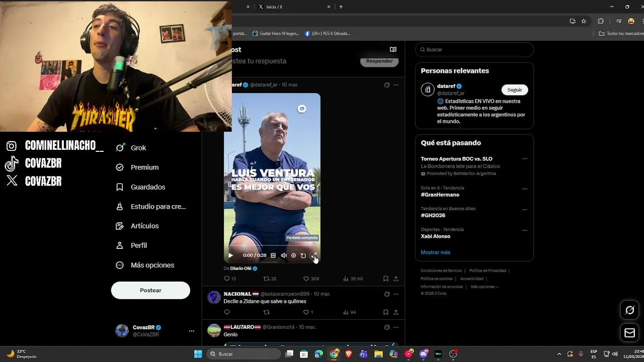Open browser extensions puzzle icon
The width and height of the screenshot is (644, 362).
[x=601, y=21]
